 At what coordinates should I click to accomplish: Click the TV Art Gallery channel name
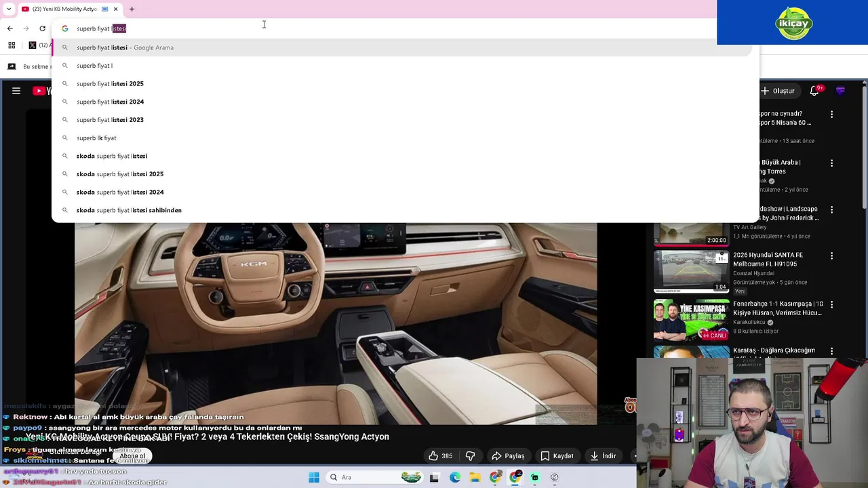pos(751,228)
